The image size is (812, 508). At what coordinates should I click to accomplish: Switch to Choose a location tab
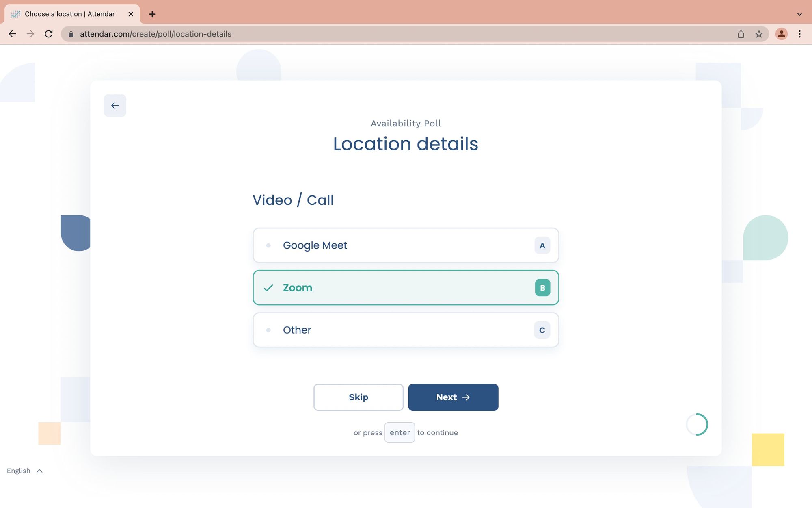(72, 14)
